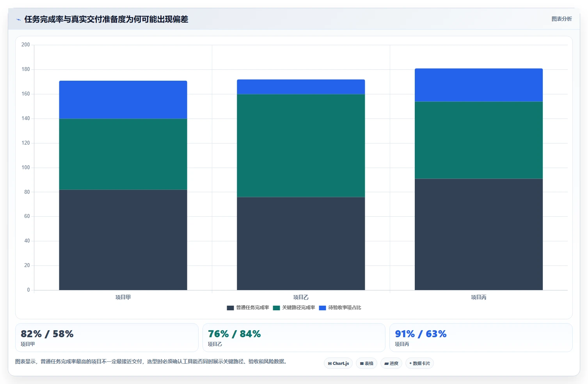Toggle the 关键路径完成率 legend item
Screen dimensions: 588x384
click(x=294, y=308)
